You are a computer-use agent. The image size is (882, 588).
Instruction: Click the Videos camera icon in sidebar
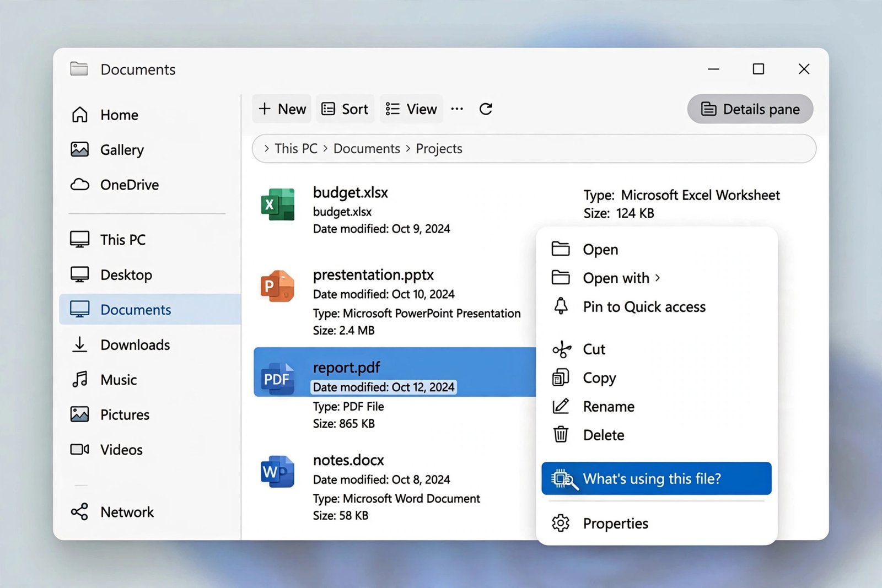80,449
